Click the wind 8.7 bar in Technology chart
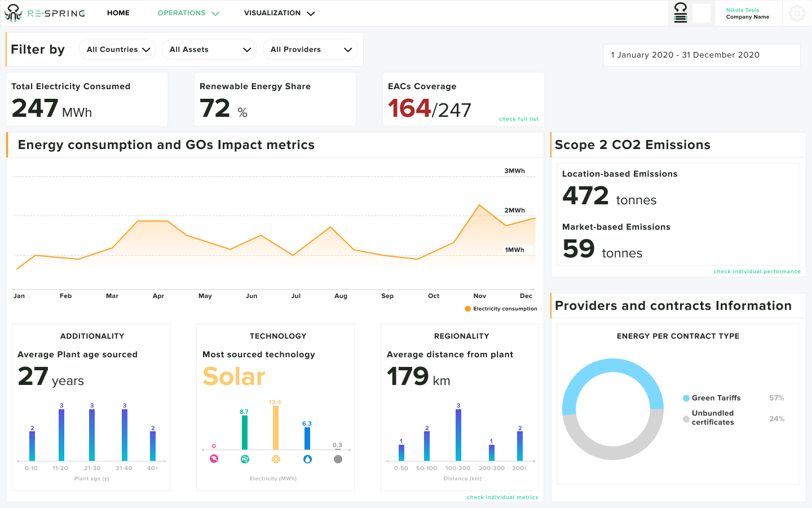Viewport: 812px width, 508px height. point(245,432)
